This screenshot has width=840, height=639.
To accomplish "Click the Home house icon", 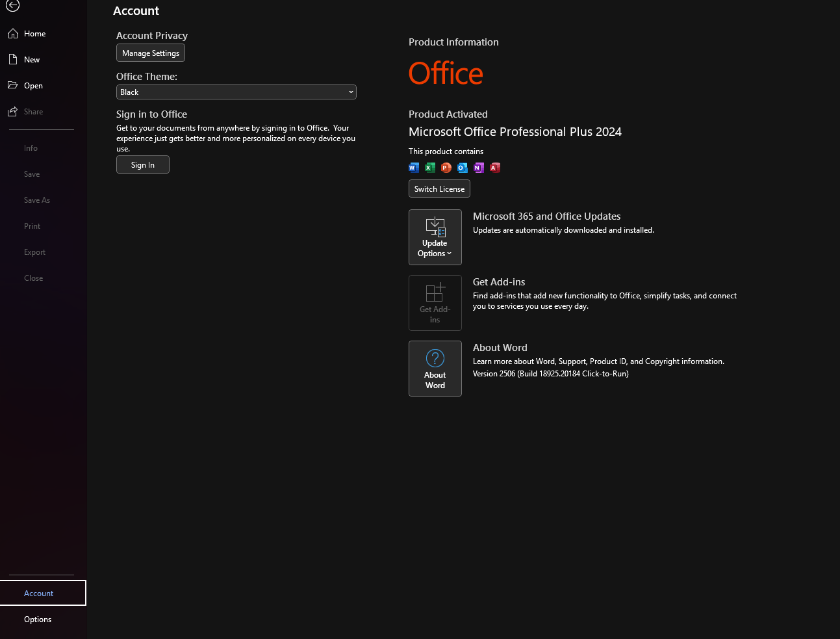I will tap(13, 33).
